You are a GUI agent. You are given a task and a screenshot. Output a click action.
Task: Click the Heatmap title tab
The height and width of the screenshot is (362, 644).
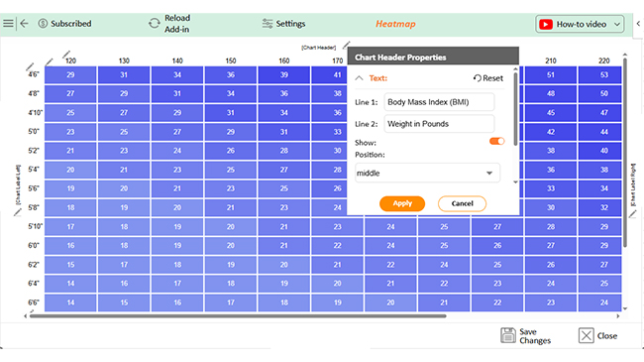pyautogui.click(x=395, y=24)
